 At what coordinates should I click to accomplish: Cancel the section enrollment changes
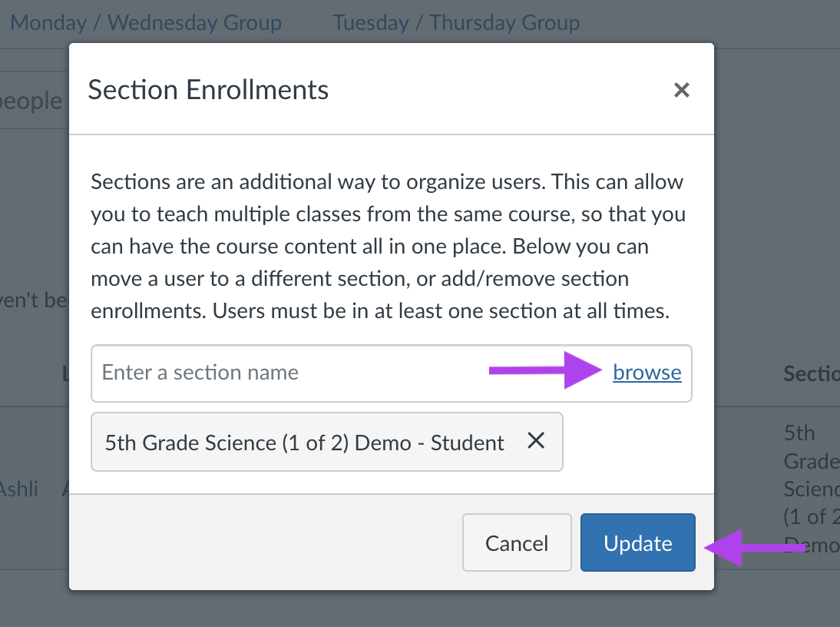pos(517,542)
